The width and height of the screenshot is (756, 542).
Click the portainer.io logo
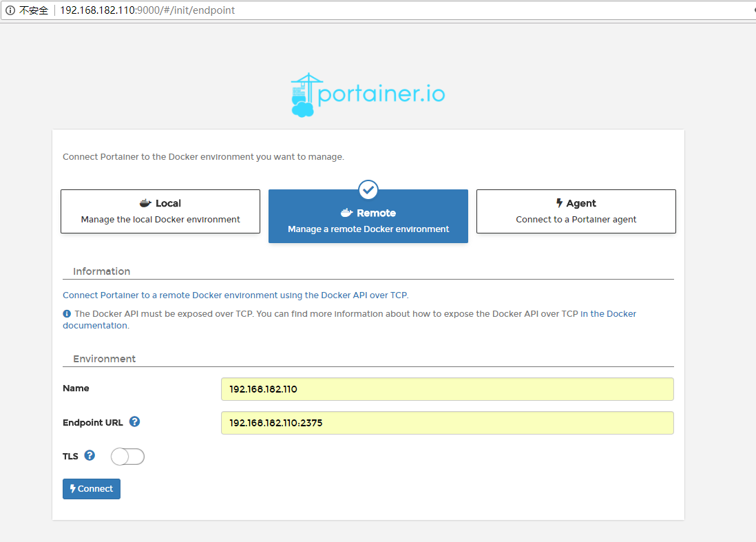click(x=368, y=94)
